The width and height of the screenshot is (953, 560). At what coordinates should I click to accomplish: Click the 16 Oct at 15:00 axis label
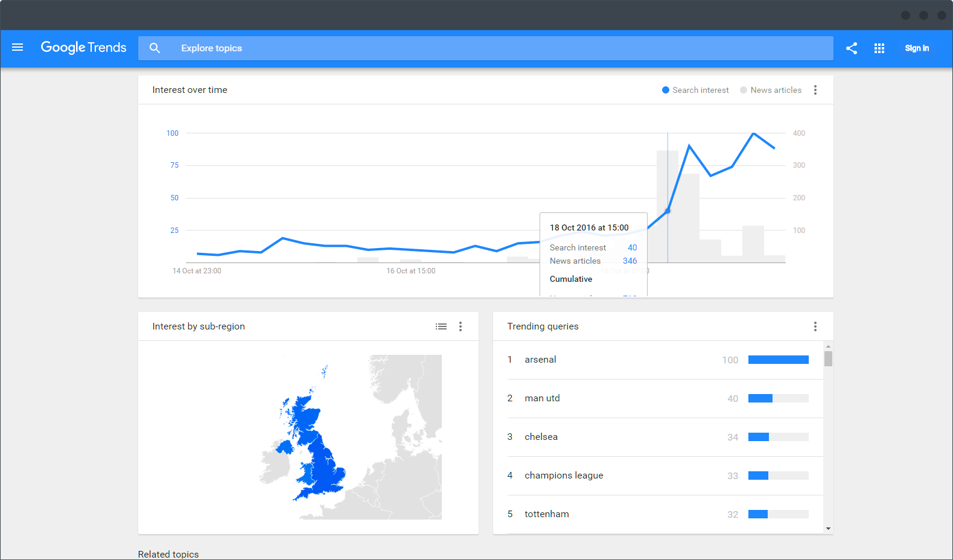click(411, 271)
